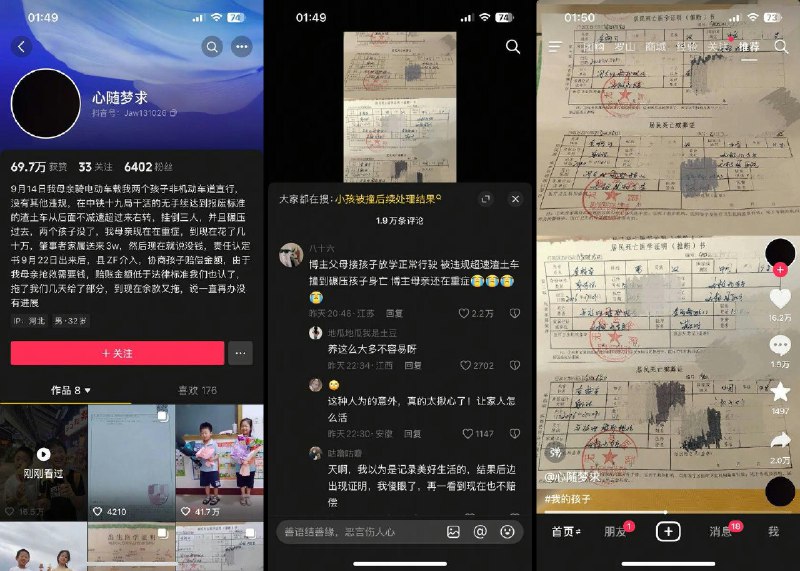Reply to the 安徽 comment
Image resolution: width=800 pixels, height=571 pixels.
coord(413,434)
